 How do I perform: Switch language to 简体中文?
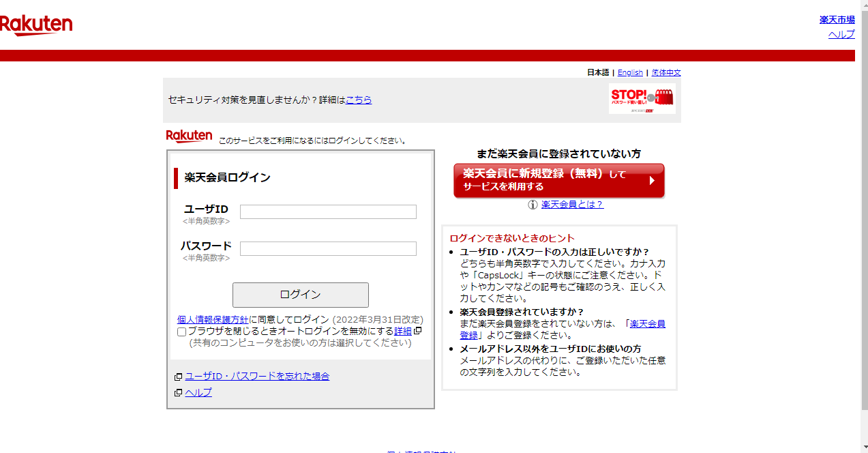tap(666, 72)
